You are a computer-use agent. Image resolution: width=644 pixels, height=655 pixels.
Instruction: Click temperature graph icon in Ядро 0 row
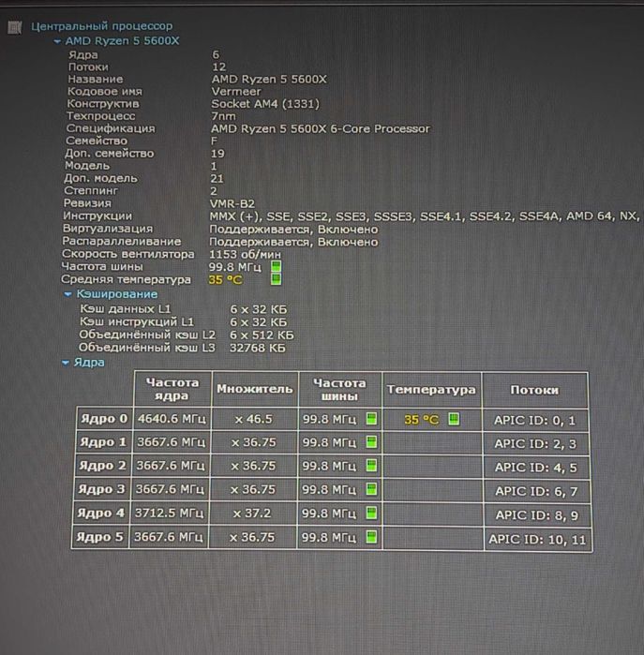(x=454, y=419)
